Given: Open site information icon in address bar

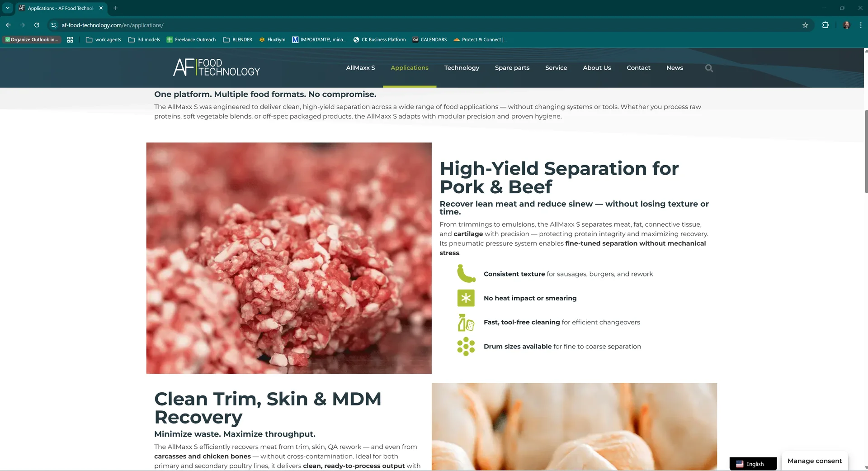Looking at the screenshot, I should tap(54, 25).
